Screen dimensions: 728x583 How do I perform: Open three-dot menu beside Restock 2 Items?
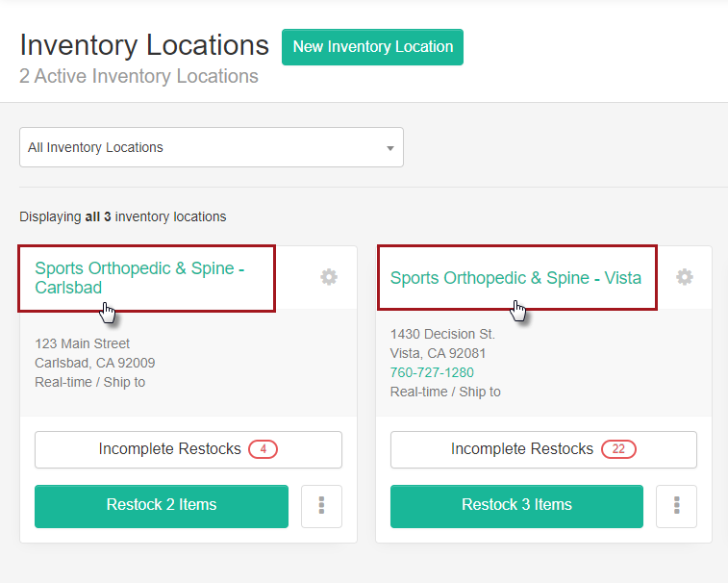point(321,506)
